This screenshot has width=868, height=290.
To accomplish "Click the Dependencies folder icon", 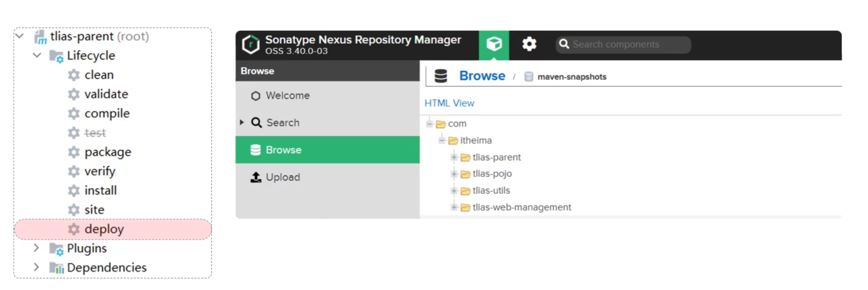I will click(x=56, y=268).
